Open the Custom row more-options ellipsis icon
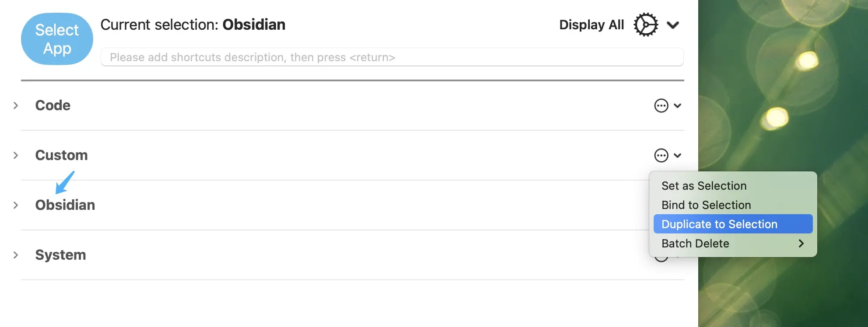The height and width of the screenshot is (327, 868). click(x=661, y=156)
